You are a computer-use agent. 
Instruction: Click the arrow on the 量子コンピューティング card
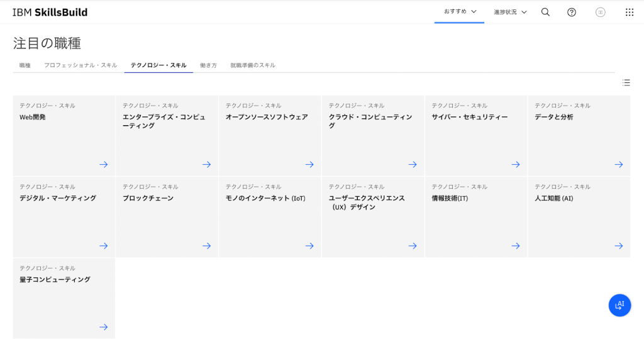pos(104,327)
